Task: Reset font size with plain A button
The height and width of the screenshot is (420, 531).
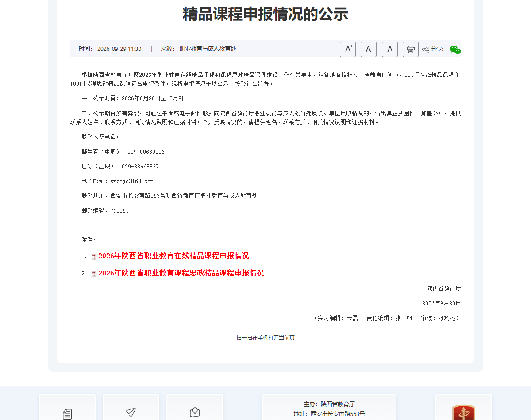Action: click(x=390, y=49)
